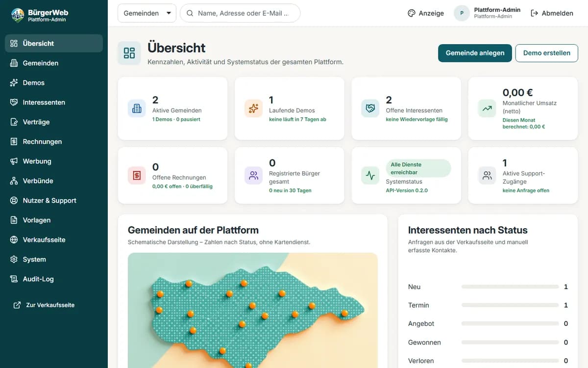Click the 'keine Anfrage offen' text
This screenshot has width=588, height=368.
point(526,190)
